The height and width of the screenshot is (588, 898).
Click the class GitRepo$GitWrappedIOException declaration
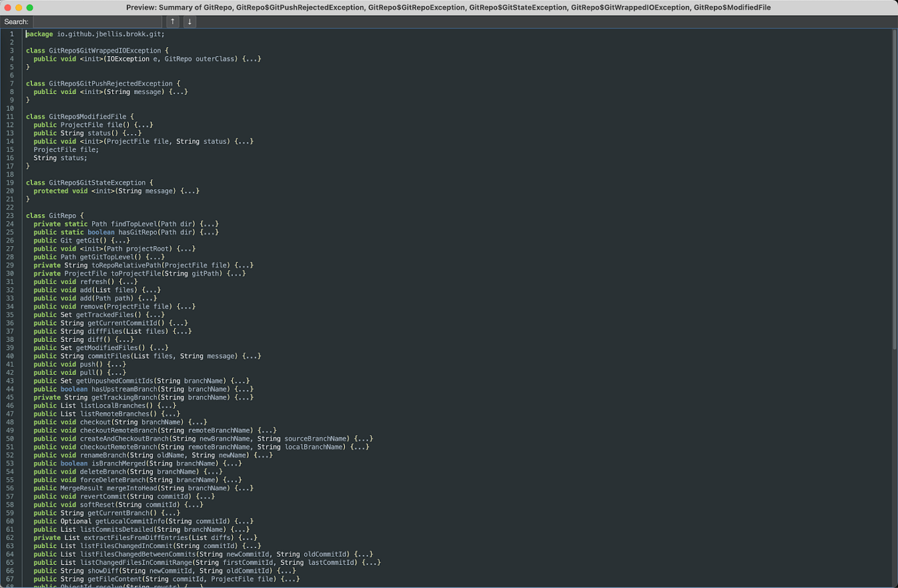(97, 51)
